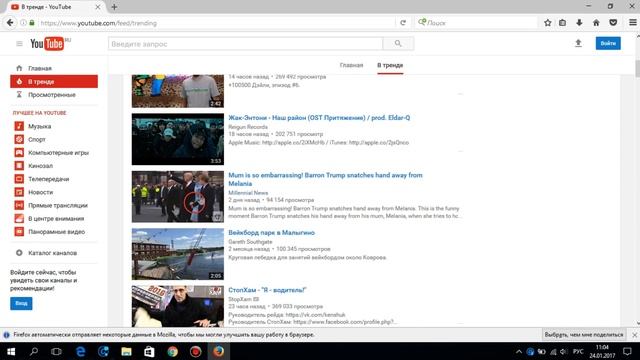Open the Кинозал channel icon
This screenshot has width=640, height=360.
pyautogui.click(x=19, y=166)
